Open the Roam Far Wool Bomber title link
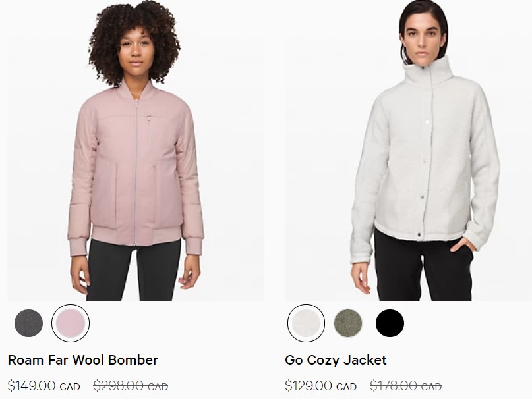Viewport: 532px width, 399px height. 83,360
